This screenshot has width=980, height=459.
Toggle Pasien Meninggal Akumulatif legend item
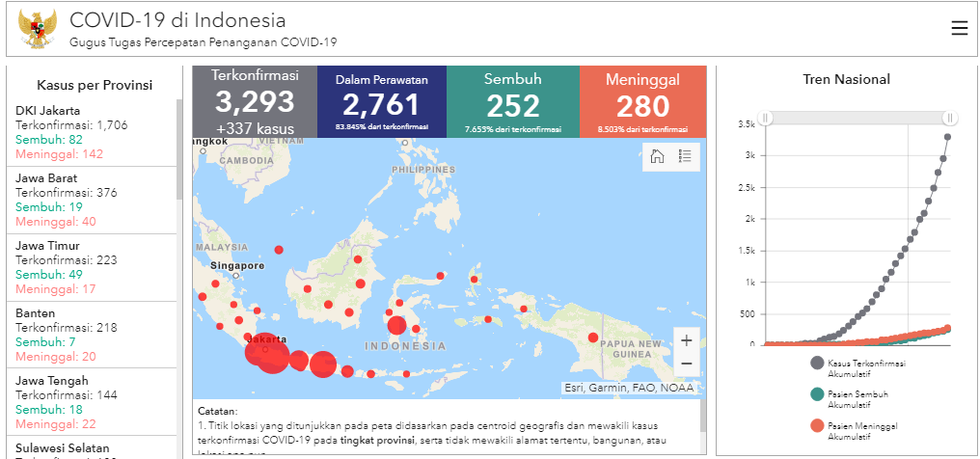click(x=855, y=430)
